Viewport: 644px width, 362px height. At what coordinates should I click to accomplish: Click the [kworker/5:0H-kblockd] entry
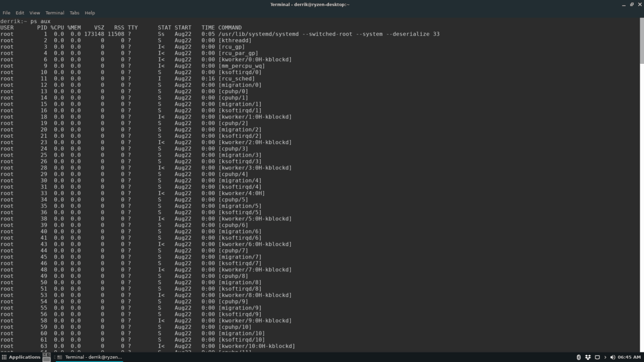pyautogui.click(x=255, y=219)
